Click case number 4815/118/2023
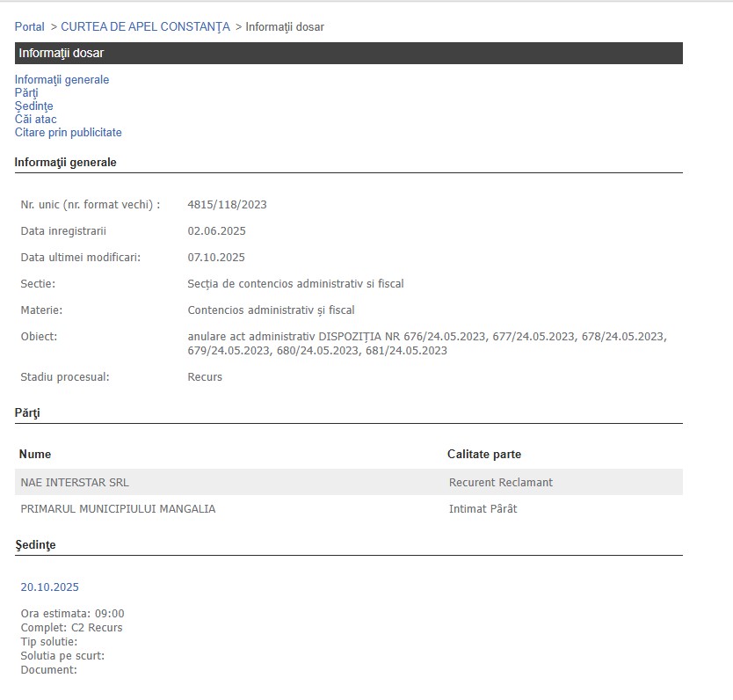Image resolution: width=733 pixels, height=700 pixels. (x=227, y=205)
